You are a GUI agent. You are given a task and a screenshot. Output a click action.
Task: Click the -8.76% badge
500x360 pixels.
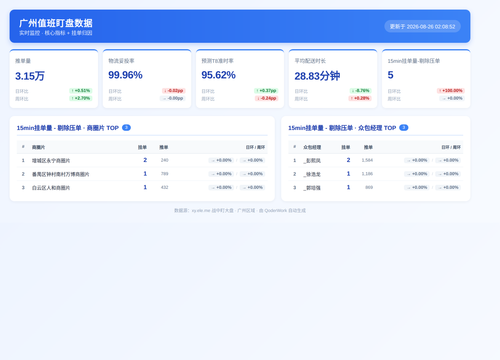click(x=360, y=91)
